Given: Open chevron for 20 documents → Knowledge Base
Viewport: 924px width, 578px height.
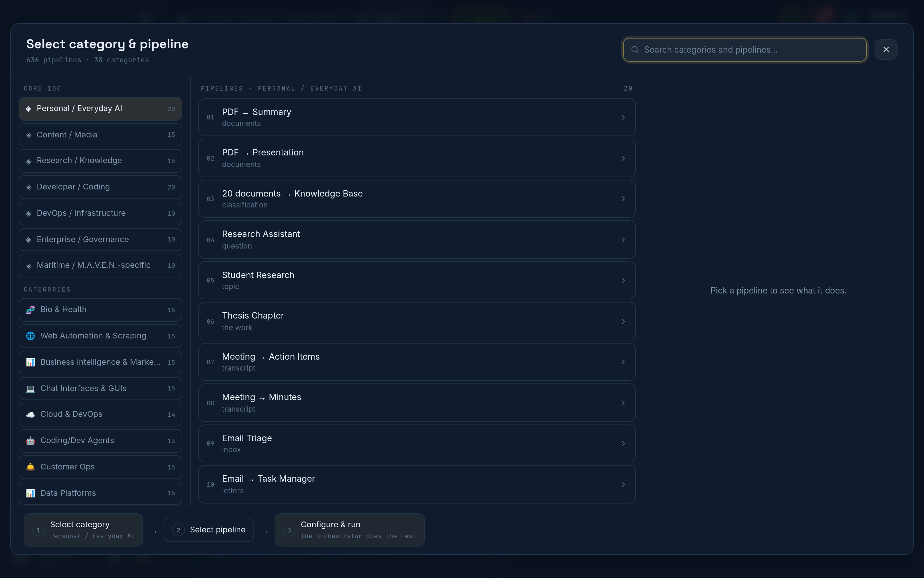Looking at the screenshot, I should tap(623, 199).
